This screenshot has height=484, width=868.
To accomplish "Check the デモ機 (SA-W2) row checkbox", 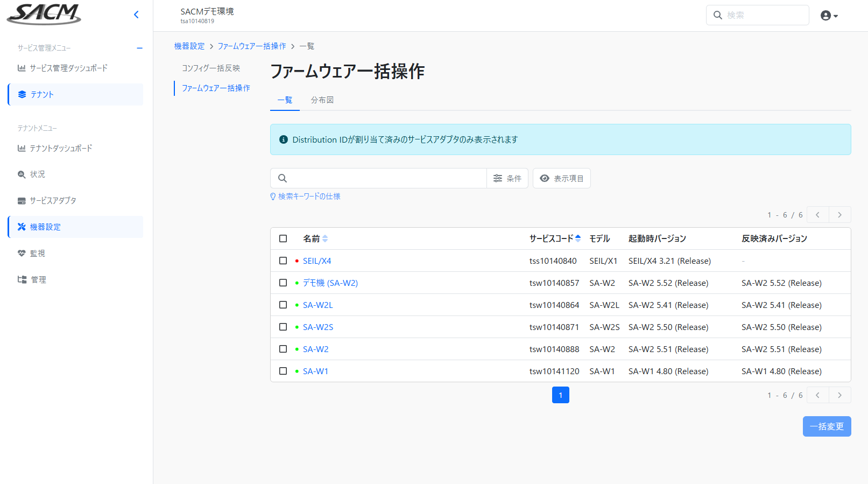I will pyautogui.click(x=283, y=283).
